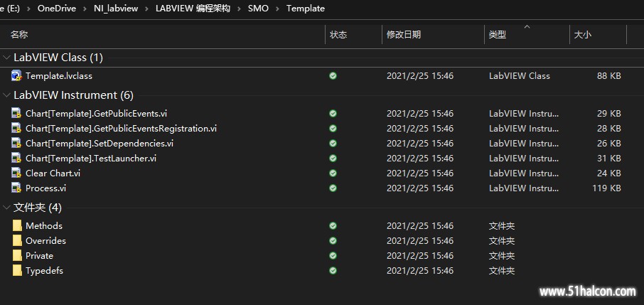Screen dimensions: 644x305
Task: Select the Private folder name
Action: 39,255
